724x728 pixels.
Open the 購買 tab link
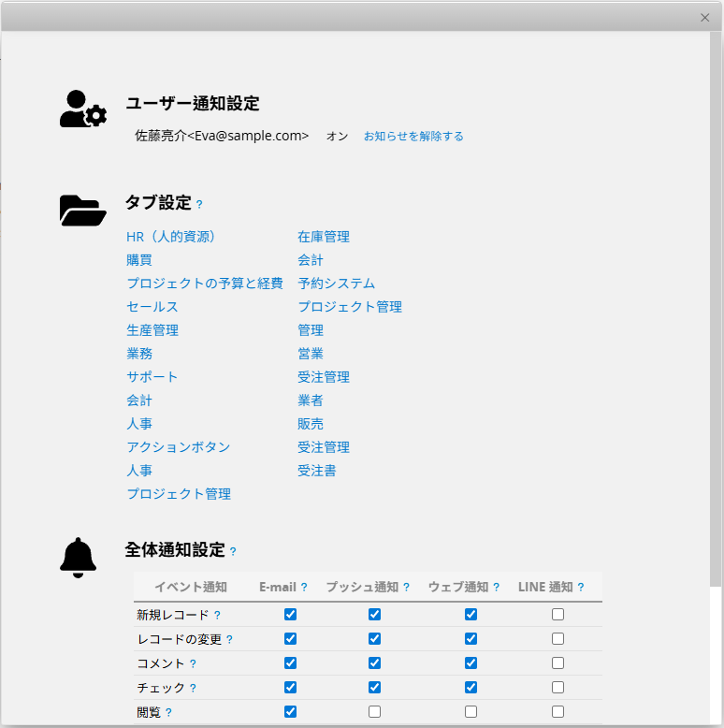pos(139,260)
